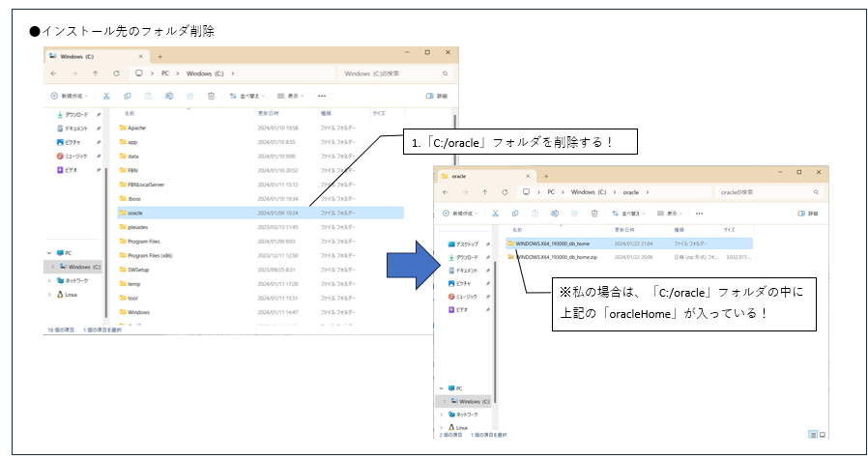
Task: Collapse the PC node in oracle window sidebar
Action: 441,388
